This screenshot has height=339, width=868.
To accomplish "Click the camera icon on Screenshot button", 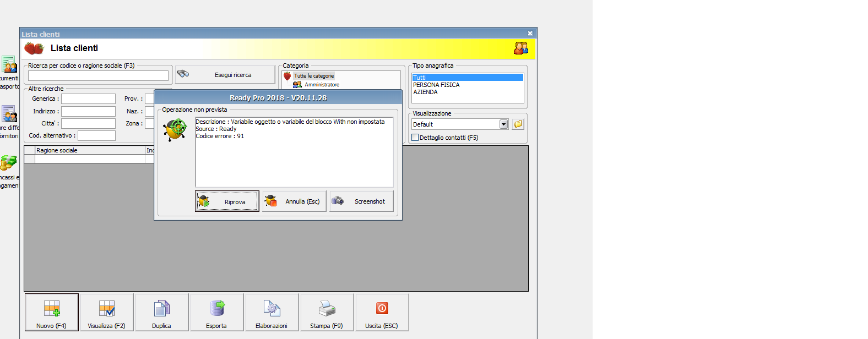I will [338, 201].
